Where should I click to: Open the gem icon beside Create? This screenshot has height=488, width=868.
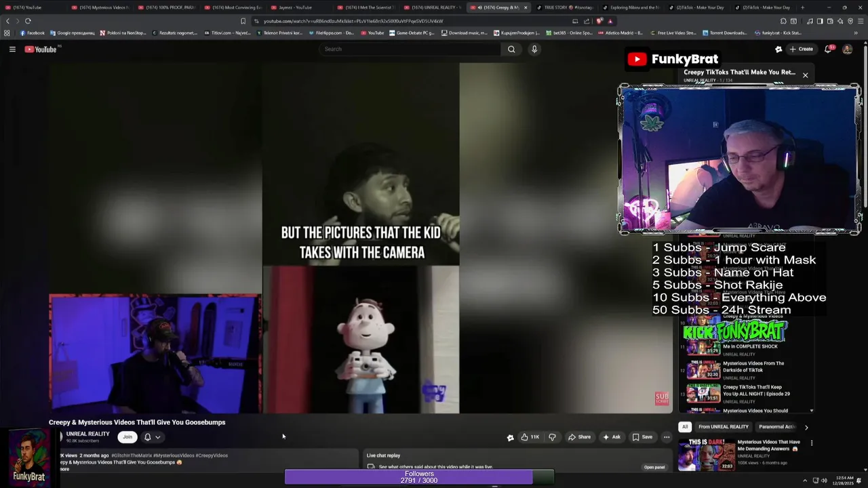click(778, 49)
